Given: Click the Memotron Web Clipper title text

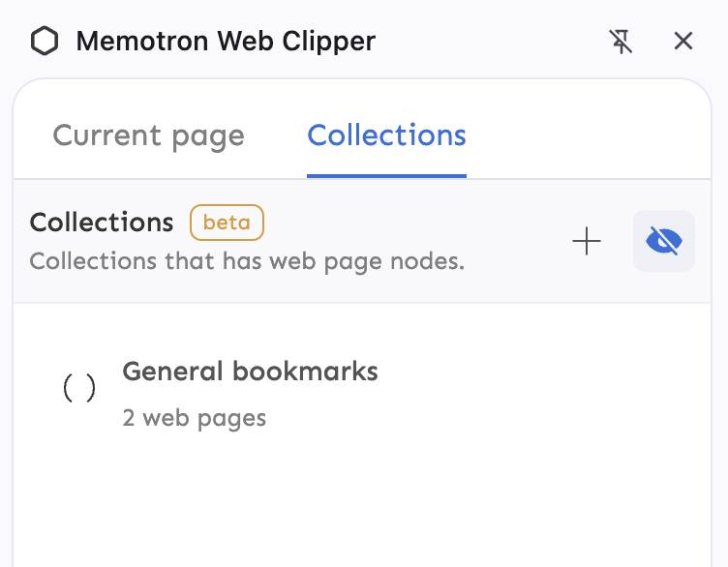Looking at the screenshot, I should (226, 42).
